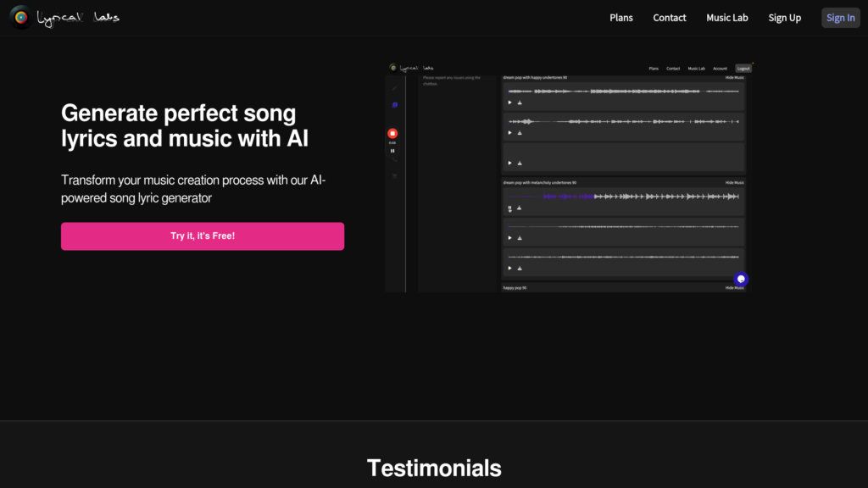Click the Sign In button
Screen dimensions: 868x488
[839, 17]
